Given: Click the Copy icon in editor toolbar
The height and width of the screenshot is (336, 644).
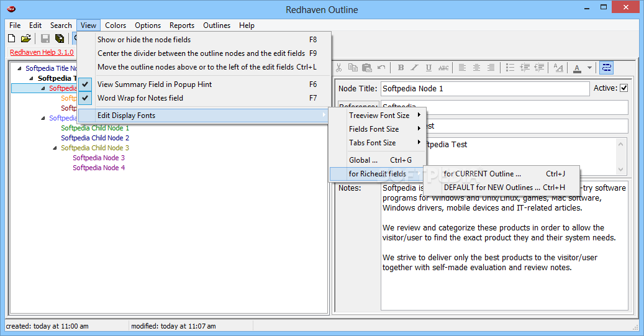Looking at the screenshot, I should tap(353, 68).
